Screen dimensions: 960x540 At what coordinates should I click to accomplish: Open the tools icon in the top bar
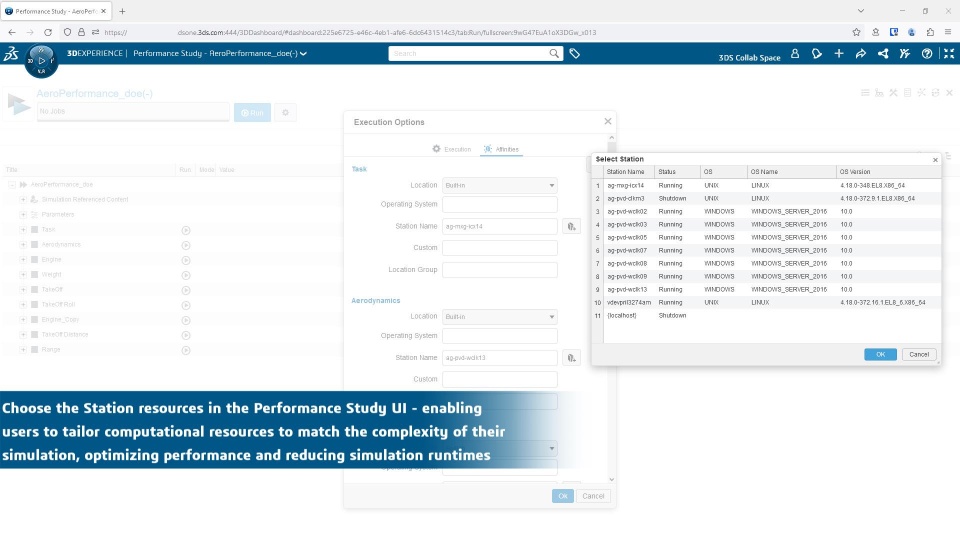[x=905, y=54]
